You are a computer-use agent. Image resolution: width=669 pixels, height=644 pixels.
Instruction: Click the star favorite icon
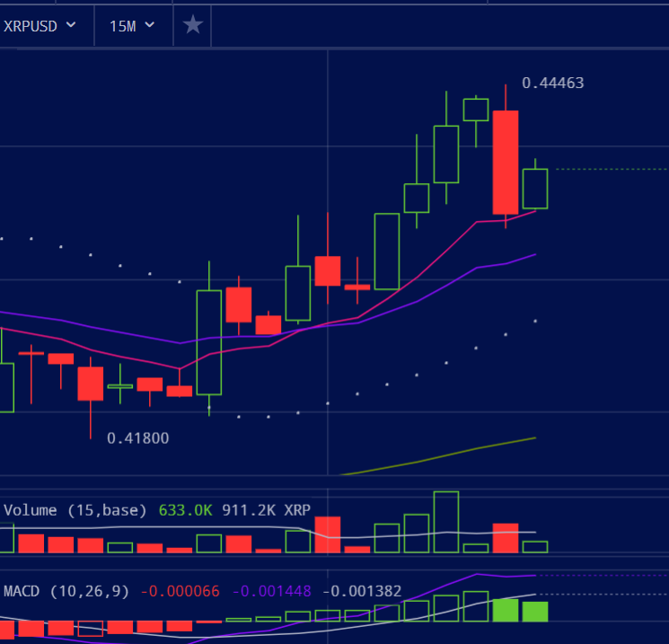point(193,25)
